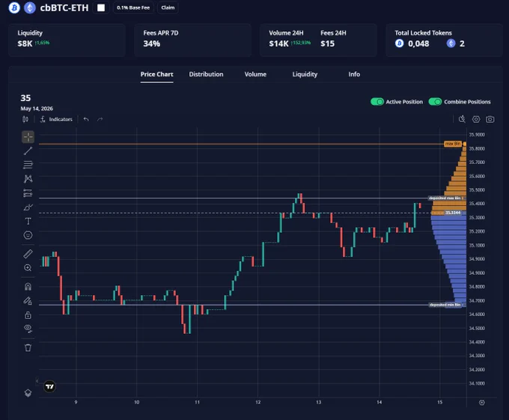
Task: Switch to Price Chart tab
Action: (x=156, y=74)
